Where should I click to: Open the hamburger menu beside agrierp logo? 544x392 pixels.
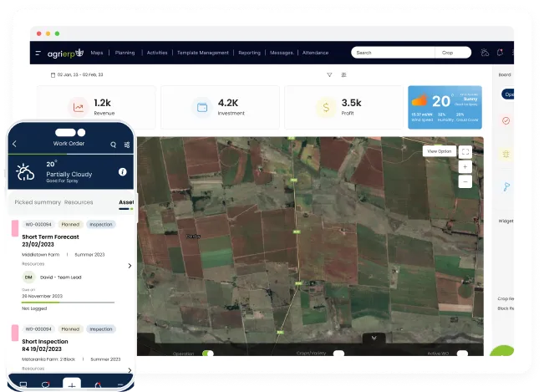pos(38,53)
